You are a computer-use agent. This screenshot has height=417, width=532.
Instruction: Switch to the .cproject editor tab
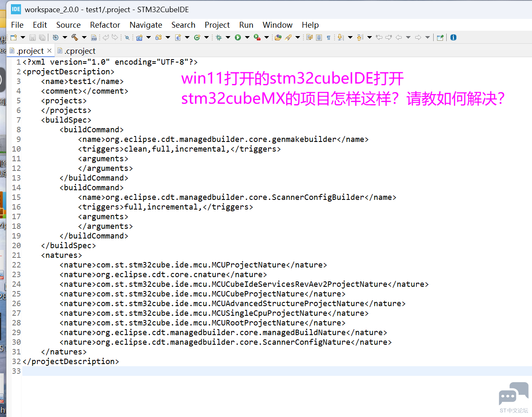pyautogui.click(x=76, y=51)
